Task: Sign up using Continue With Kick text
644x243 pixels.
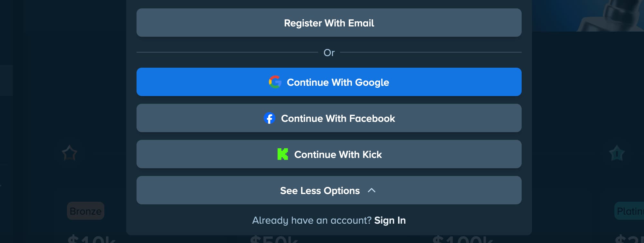Action: 338,155
